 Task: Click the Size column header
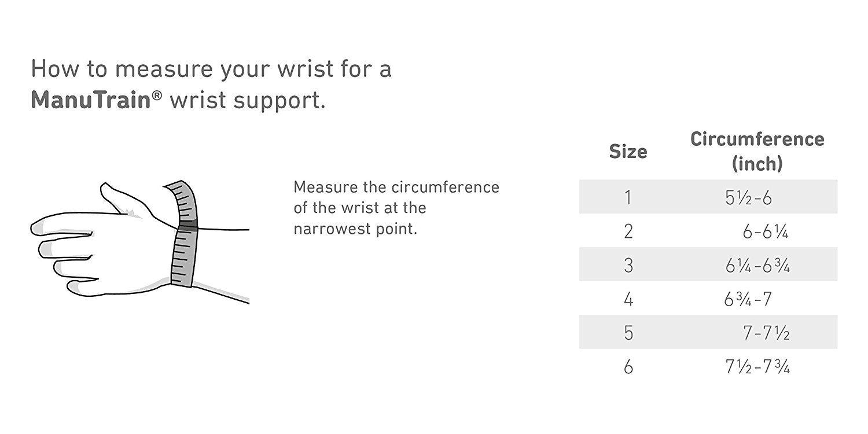(628, 152)
